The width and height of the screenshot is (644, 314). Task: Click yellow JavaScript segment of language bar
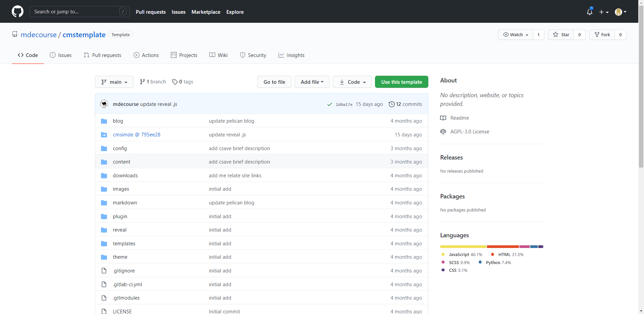click(x=463, y=247)
